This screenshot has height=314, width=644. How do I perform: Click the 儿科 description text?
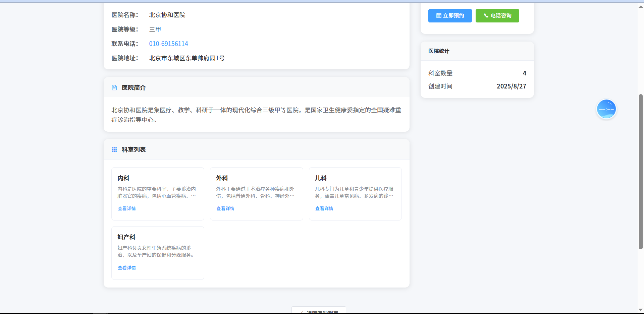point(354,192)
